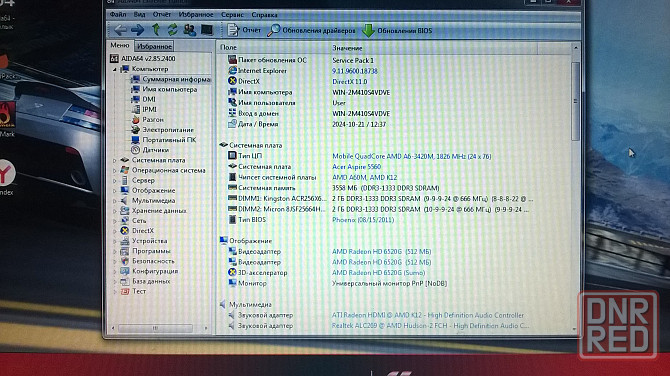Open ATI Radeon HDMI audio controller link
670x376 pixels.
click(x=428, y=315)
